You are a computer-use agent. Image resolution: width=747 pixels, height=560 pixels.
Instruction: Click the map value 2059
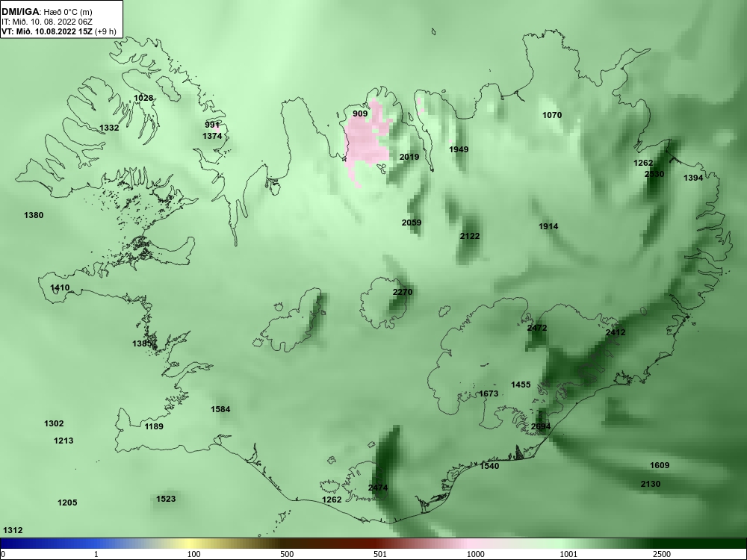tap(412, 223)
